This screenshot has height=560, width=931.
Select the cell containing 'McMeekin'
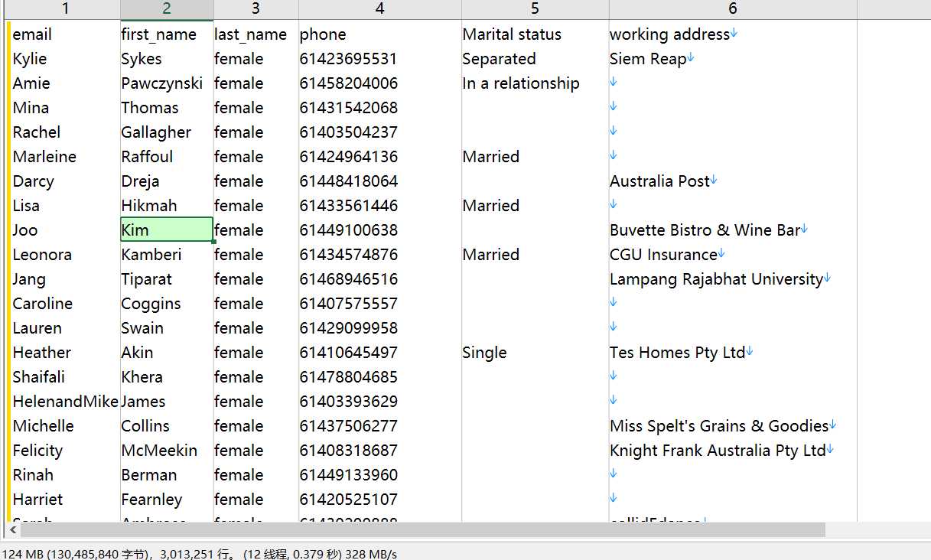point(167,451)
